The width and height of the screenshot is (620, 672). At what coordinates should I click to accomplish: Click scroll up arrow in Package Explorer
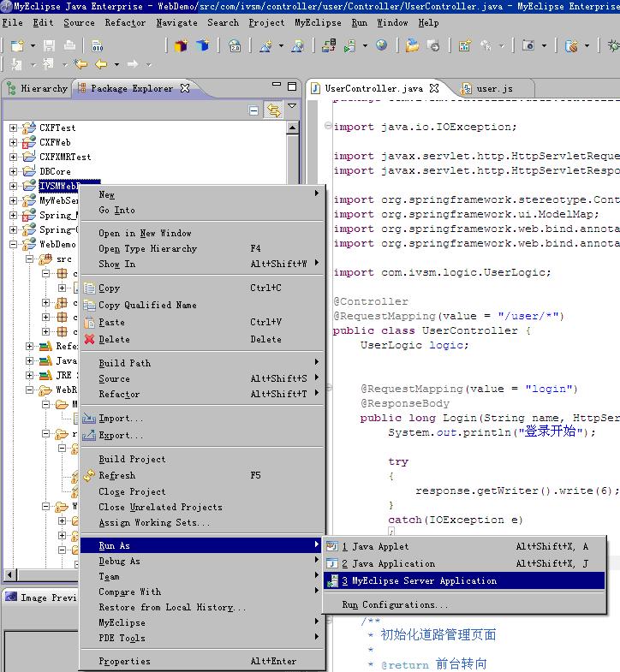292,128
